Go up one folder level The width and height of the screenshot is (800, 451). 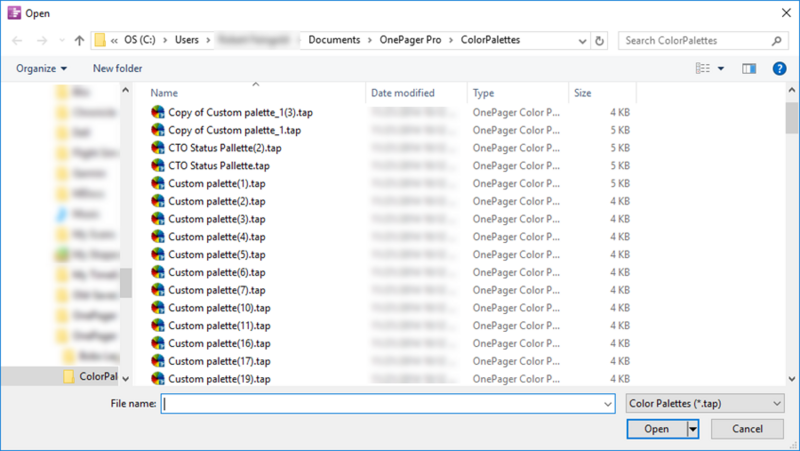point(79,40)
